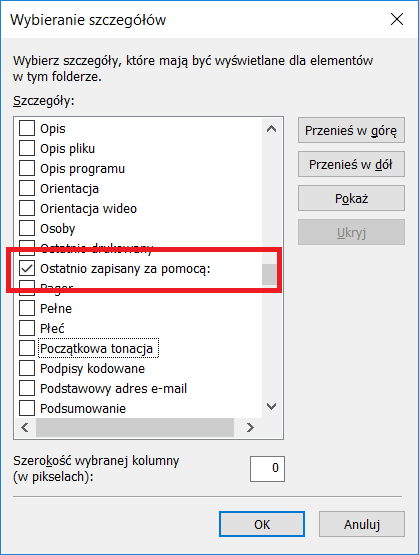The image size is (419, 555).
Task: Tick the Początkowa tonacja checkbox
Action: [x=27, y=348]
